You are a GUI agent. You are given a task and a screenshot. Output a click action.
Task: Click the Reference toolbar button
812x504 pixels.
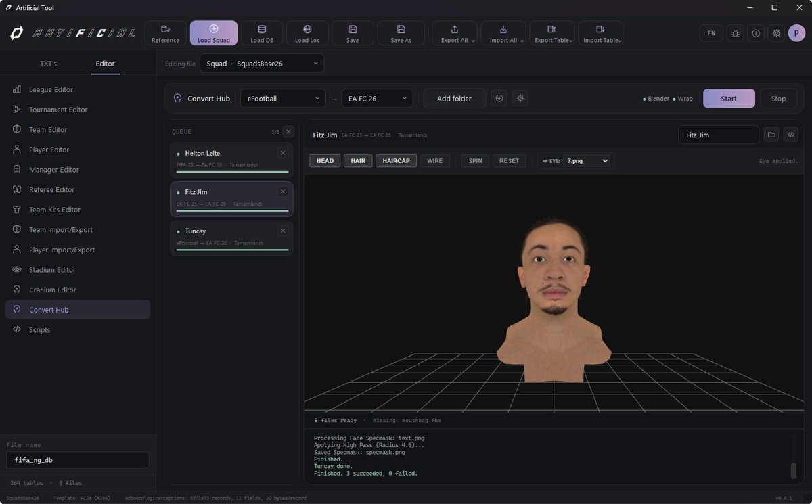[165, 33]
